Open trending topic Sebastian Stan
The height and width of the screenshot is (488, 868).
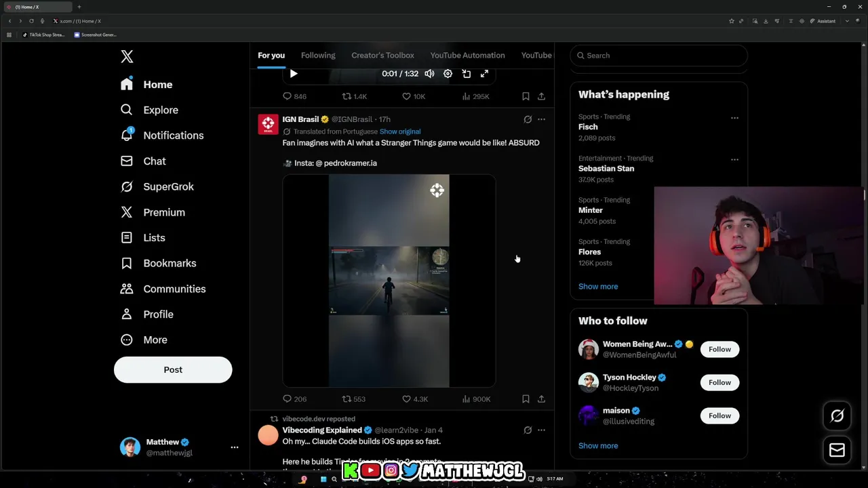tap(606, 169)
